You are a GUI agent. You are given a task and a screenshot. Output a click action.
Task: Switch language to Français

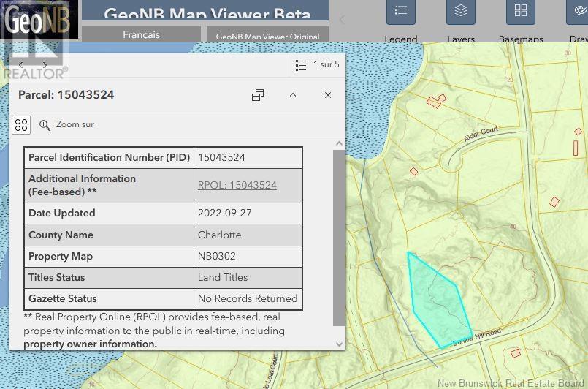(141, 34)
